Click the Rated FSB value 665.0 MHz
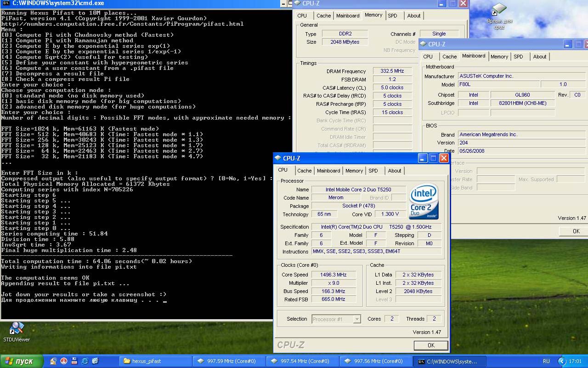Viewport: 588px width, 368px height. (x=333, y=299)
